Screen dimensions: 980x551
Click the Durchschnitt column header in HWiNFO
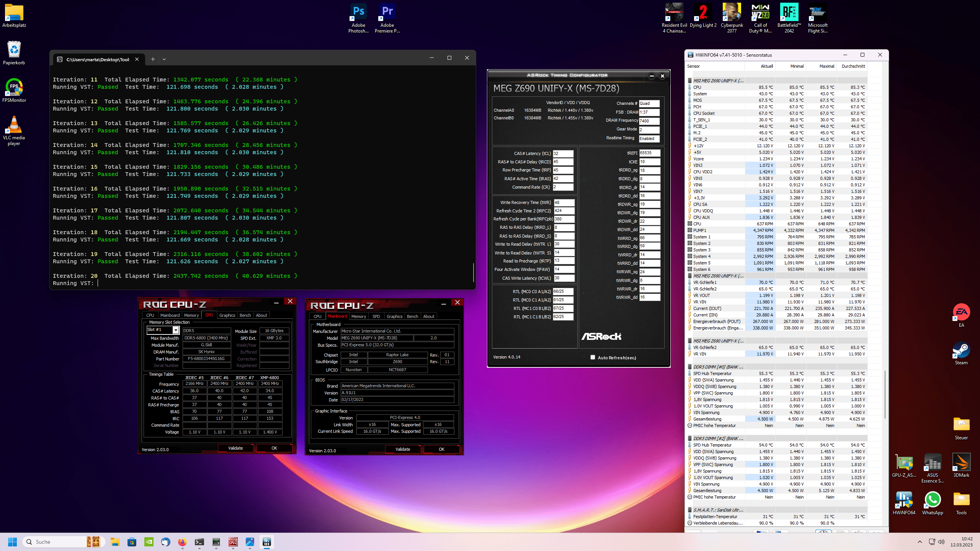[x=852, y=66]
